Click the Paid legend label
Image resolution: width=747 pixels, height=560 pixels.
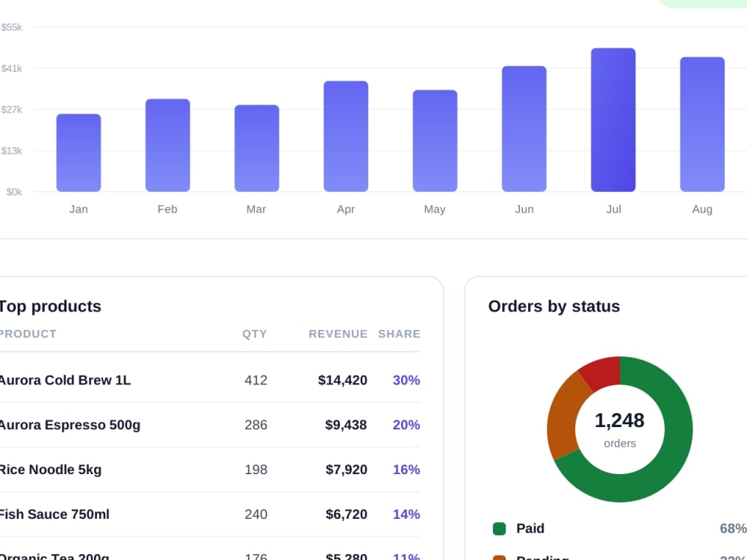click(530, 529)
